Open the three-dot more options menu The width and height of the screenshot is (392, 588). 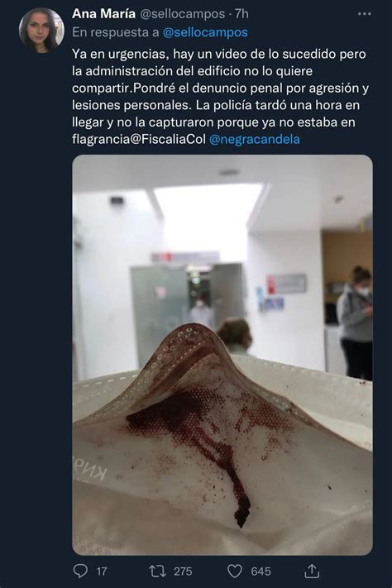[364, 14]
